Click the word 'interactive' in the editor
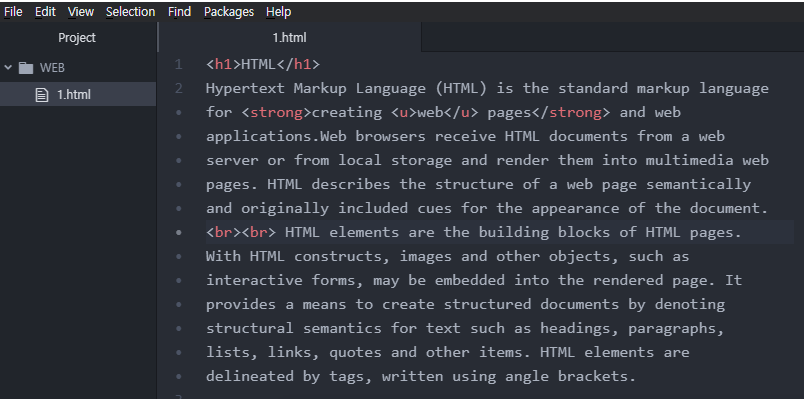The image size is (804, 399). (254, 281)
